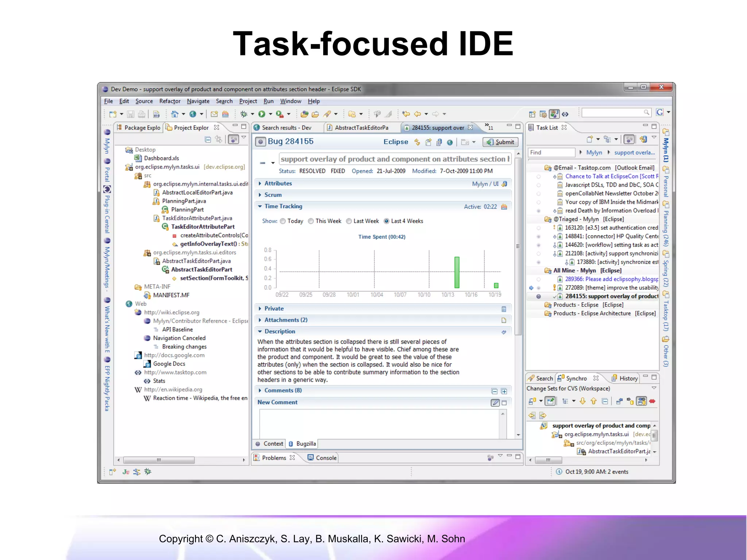This screenshot has width=747, height=560.
Task: Open task 289366 Please add eclipsophy
Action: pyautogui.click(x=611, y=279)
